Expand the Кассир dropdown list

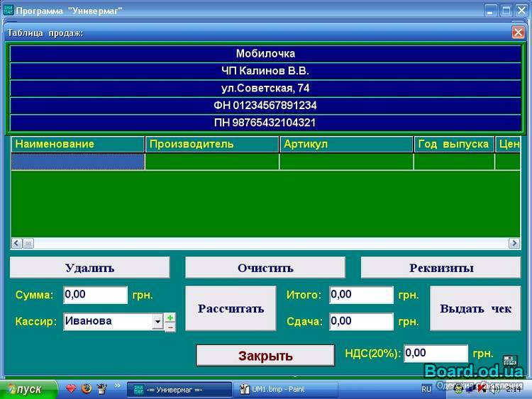click(x=157, y=322)
